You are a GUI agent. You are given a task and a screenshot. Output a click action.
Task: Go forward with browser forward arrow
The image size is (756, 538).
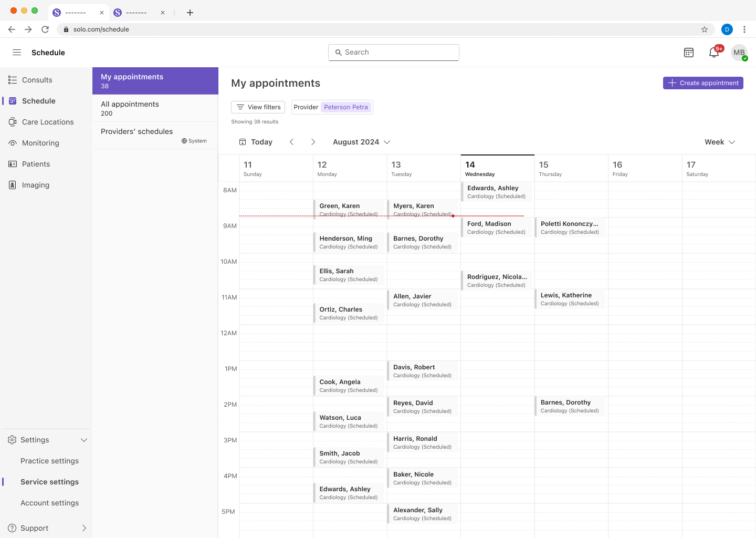click(28, 29)
